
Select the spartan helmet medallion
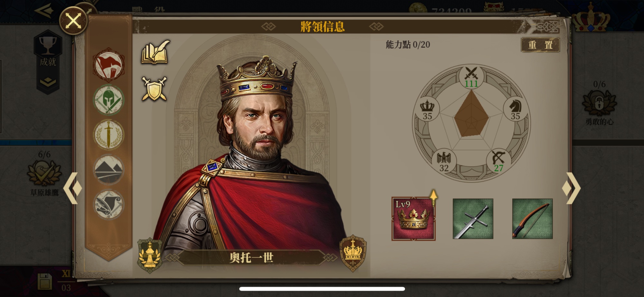click(x=109, y=100)
